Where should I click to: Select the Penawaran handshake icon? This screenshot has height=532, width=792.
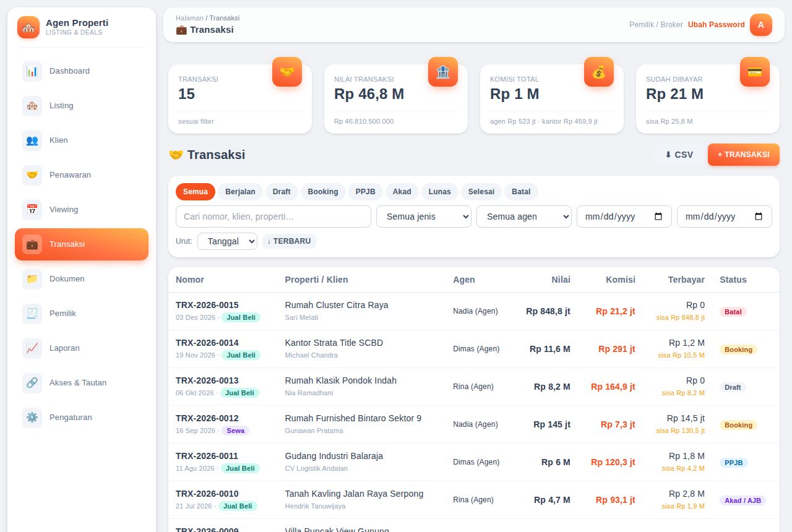32,175
